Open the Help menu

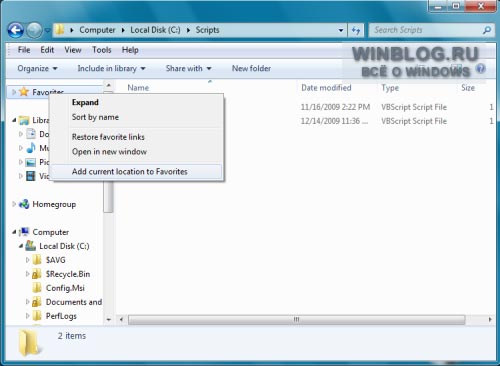[x=130, y=50]
